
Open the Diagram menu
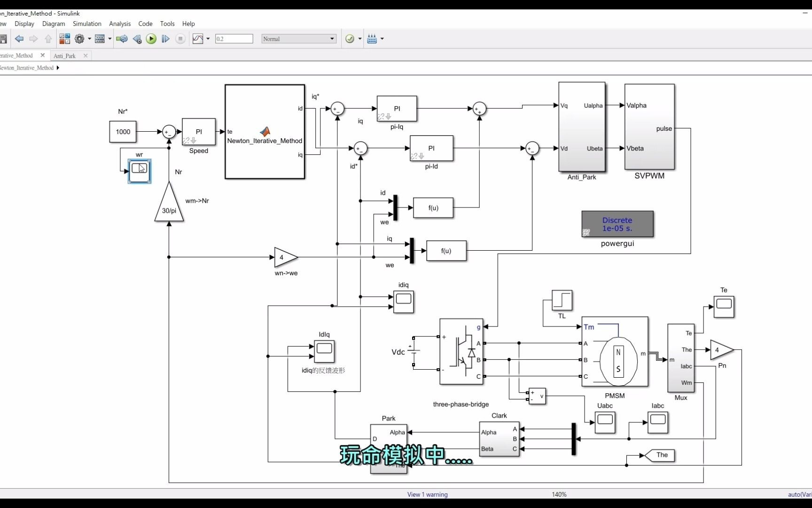pos(53,24)
